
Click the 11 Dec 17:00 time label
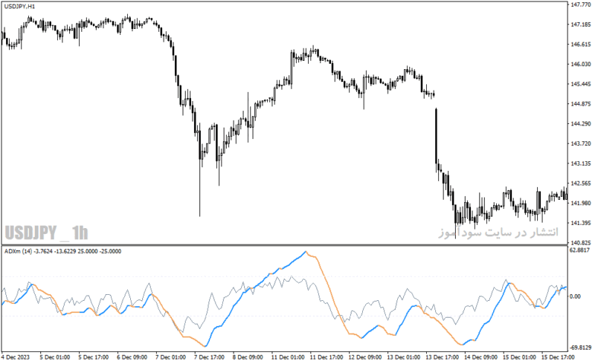327,357
